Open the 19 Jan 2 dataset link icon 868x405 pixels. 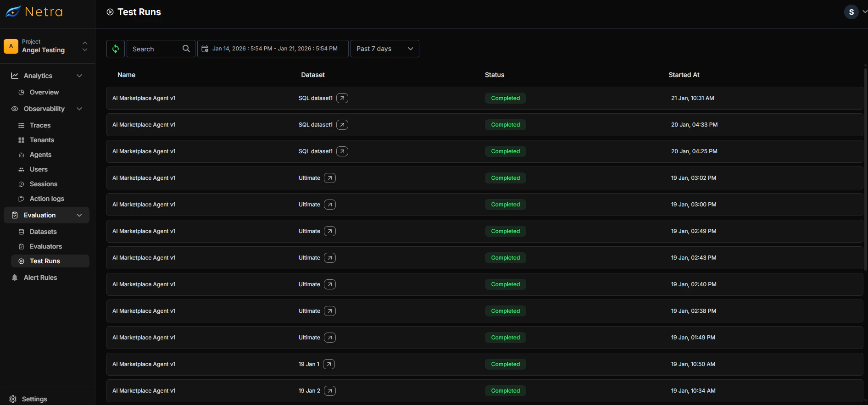pos(330,391)
